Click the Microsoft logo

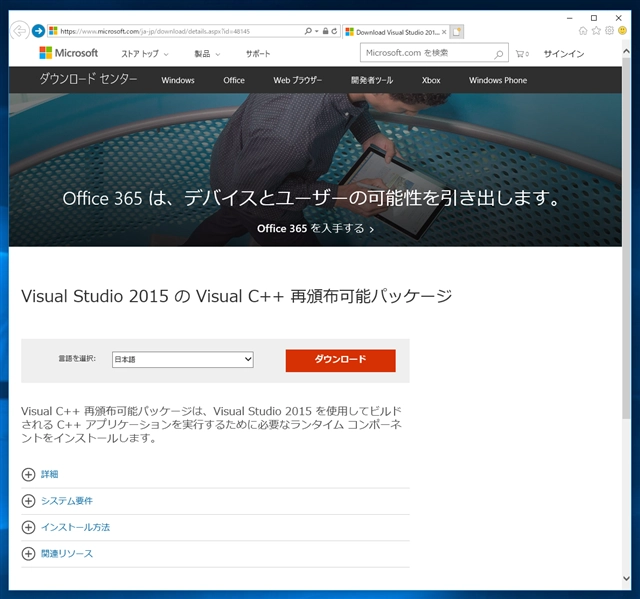point(69,53)
